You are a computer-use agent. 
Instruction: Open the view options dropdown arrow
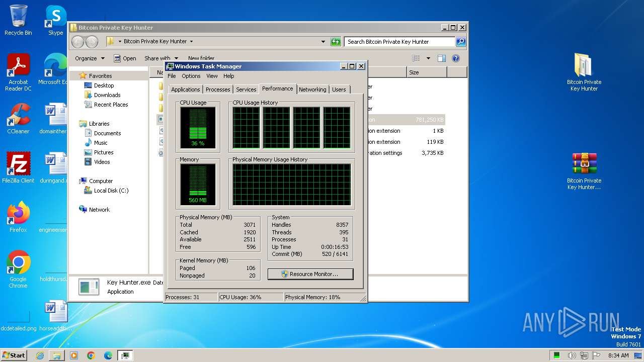428,58
